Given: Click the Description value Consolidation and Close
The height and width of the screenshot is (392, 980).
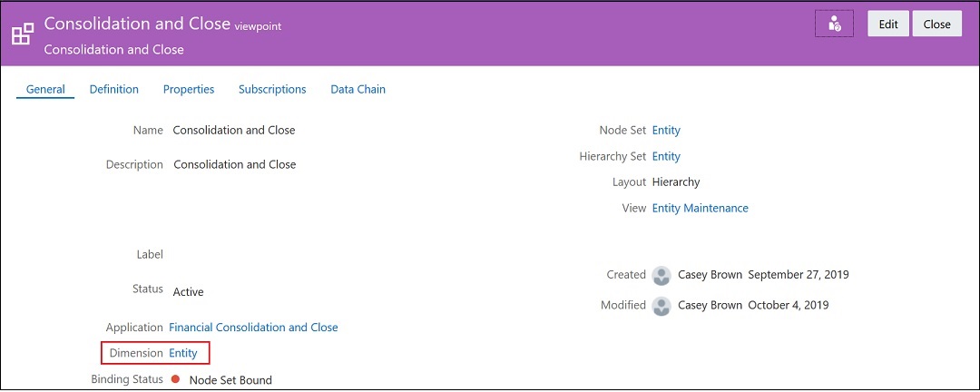Looking at the screenshot, I should (x=234, y=165).
